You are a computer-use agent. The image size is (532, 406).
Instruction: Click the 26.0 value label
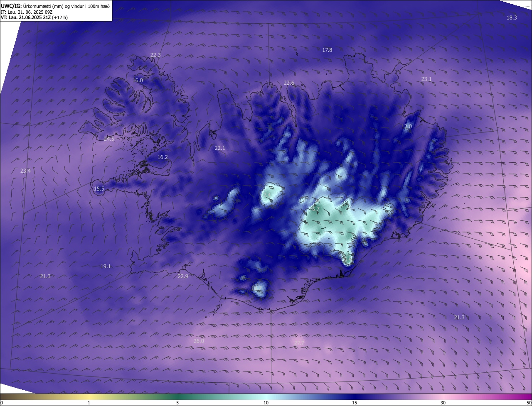199,341
